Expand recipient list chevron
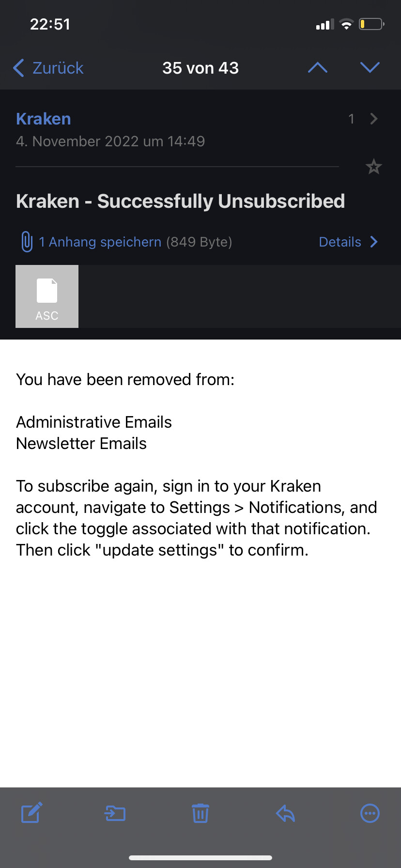Screen dimensions: 401x868 pyautogui.click(x=373, y=119)
